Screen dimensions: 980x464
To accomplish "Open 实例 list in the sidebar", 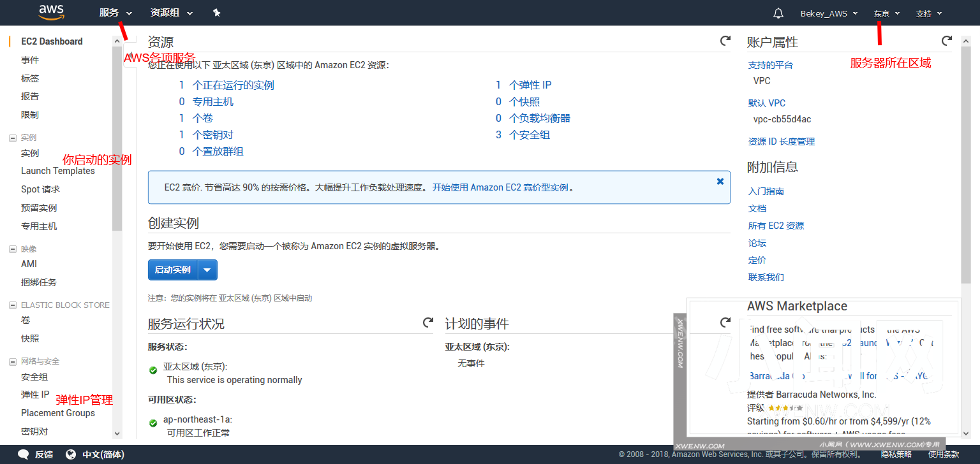I will tap(30, 153).
